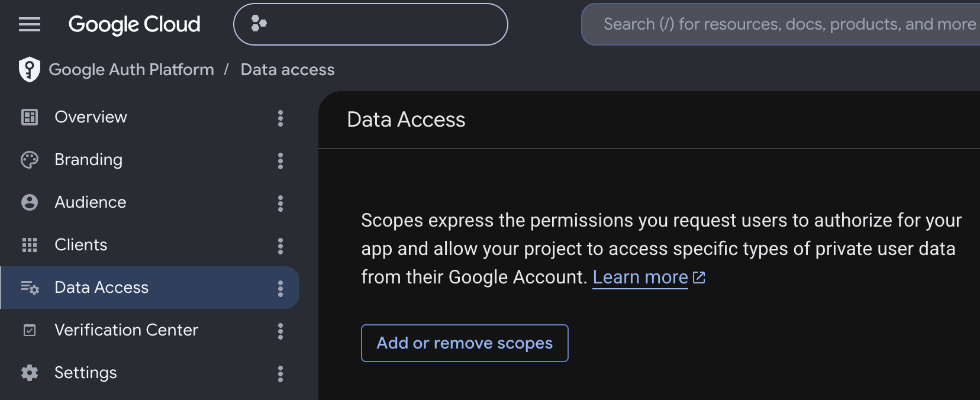Select Verification Center in the sidebar
The height and width of the screenshot is (400, 980).
click(149, 330)
